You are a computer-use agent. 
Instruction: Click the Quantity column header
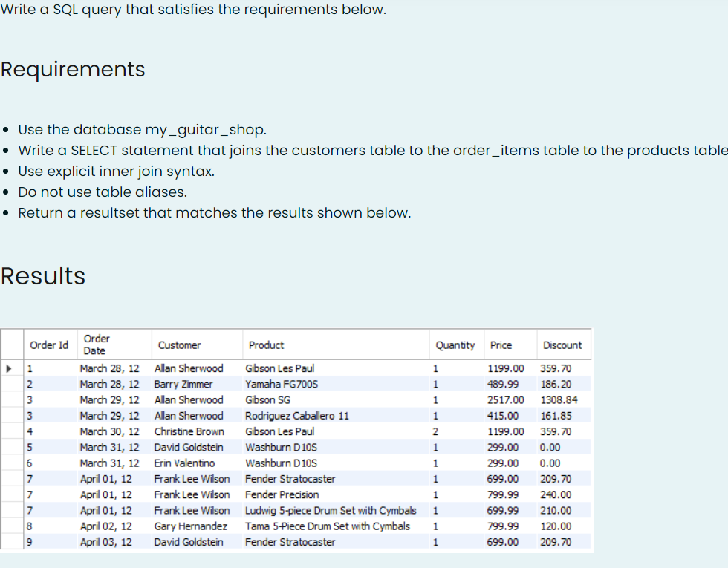pyautogui.click(x=455, y=345)
